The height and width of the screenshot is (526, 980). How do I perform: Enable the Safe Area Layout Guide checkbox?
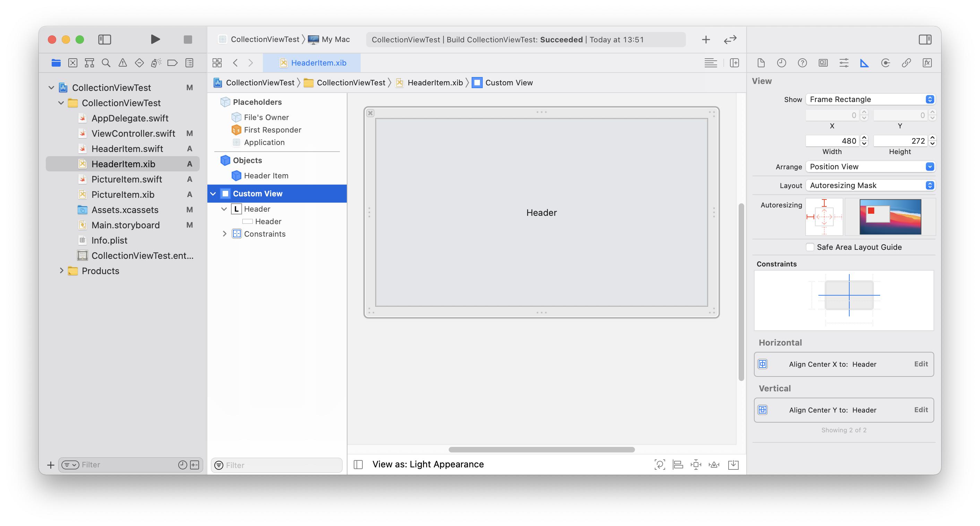point(810,247)
